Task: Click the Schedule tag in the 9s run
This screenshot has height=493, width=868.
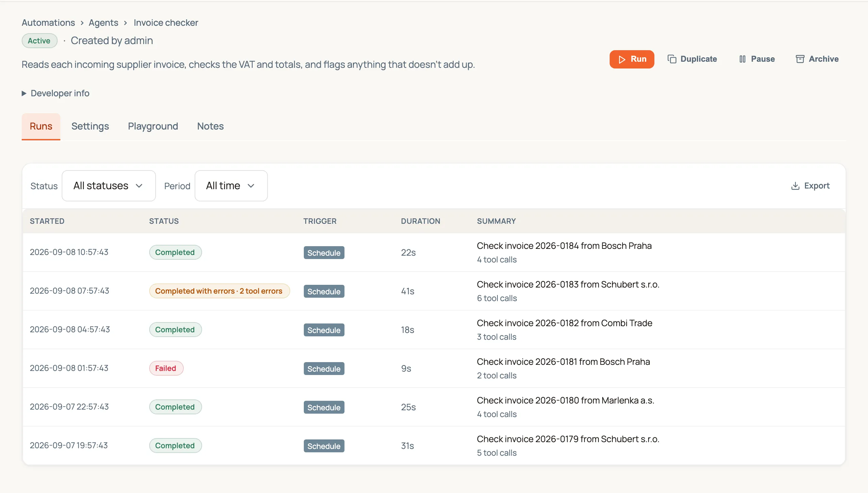Action: 324,369
